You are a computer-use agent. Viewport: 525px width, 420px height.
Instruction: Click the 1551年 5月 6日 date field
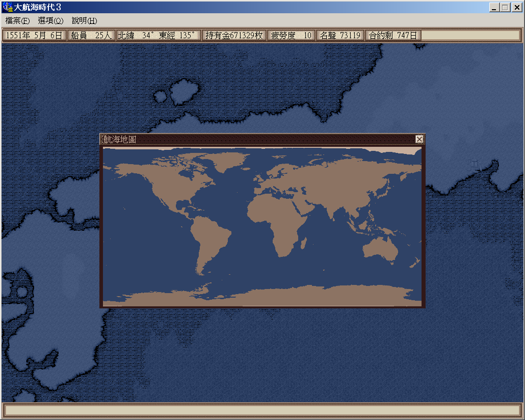coord(34,35)
